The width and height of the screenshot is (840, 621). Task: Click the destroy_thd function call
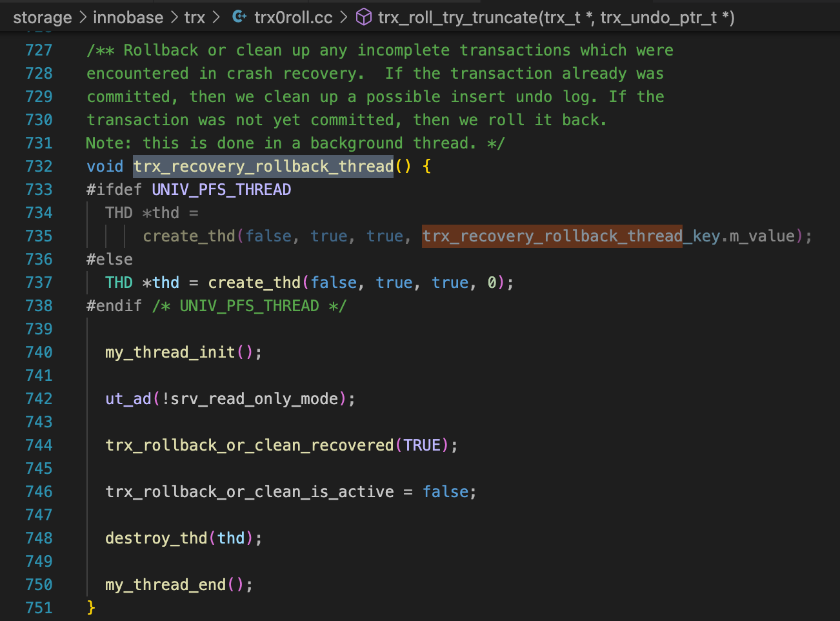(156, 538)
